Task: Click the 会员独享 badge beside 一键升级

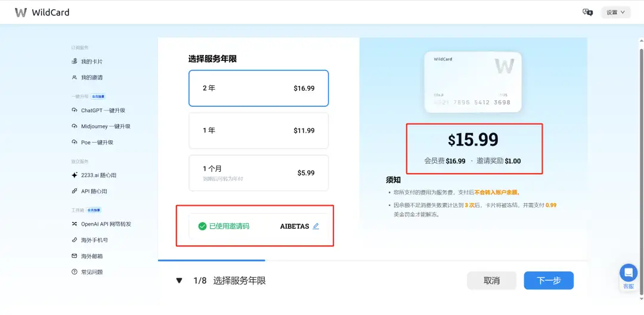Action: [x=98, y=97]
